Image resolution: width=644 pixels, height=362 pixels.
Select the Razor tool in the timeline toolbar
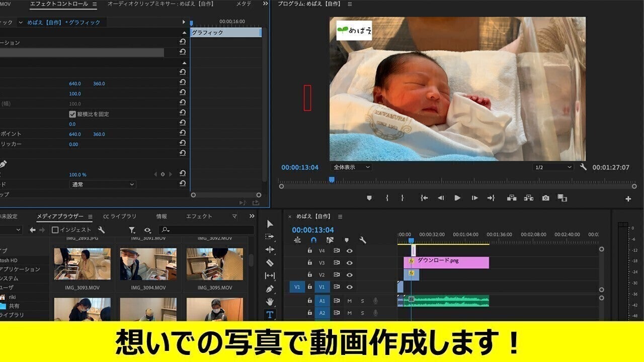[x=270, y=263]
